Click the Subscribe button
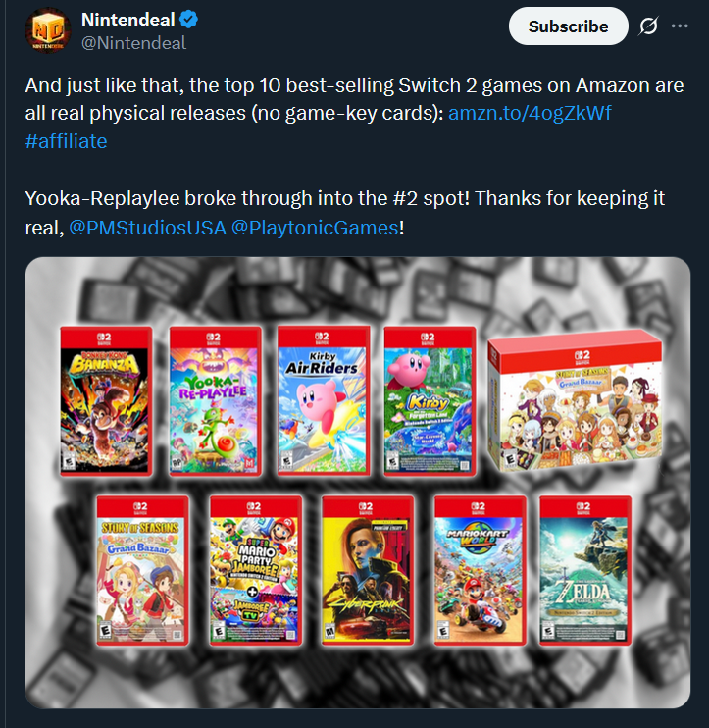This screenshot has width=709, height=728. (569, 26)
